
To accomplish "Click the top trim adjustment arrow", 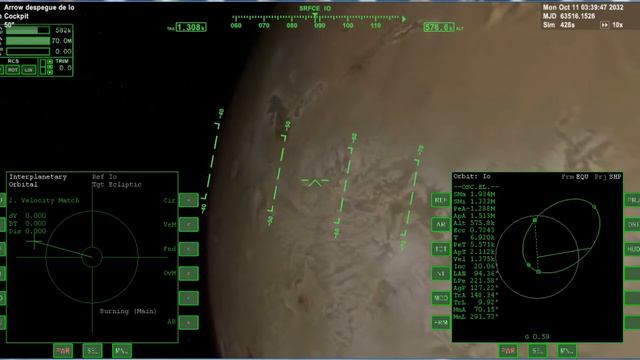I will point(50,62).
